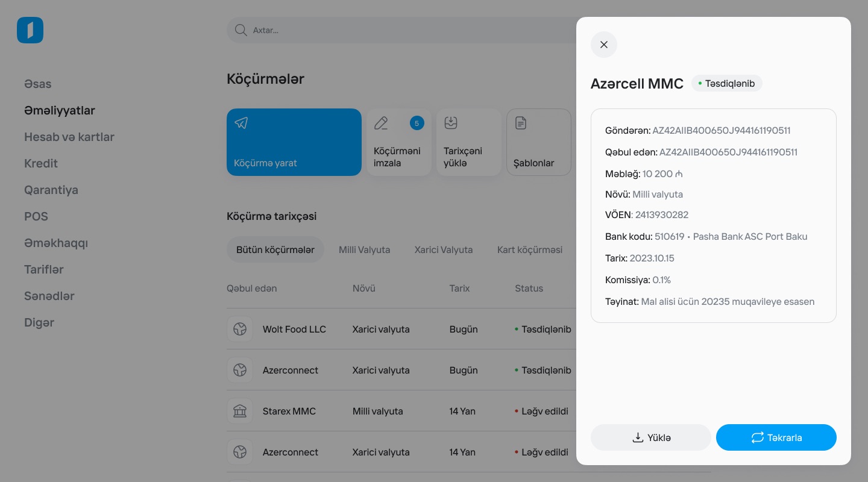Open Sənədlər in the sidebar
Image resolution: width=868 pixels, height=482 pixels.
click(x=49, y=296)
